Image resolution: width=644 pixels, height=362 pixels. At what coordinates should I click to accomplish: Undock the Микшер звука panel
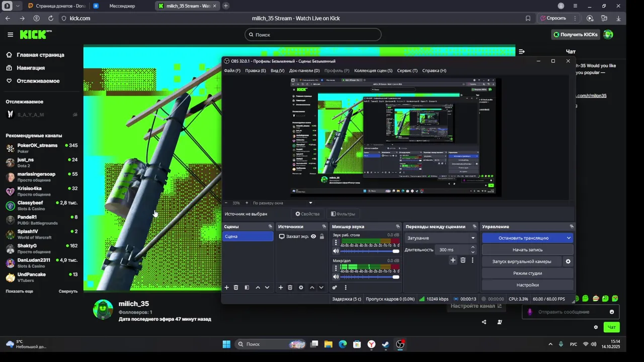click(398, 227)
